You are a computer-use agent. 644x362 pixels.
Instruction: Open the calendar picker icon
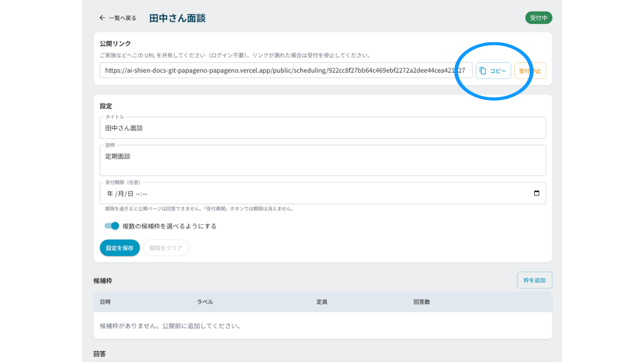536,194
